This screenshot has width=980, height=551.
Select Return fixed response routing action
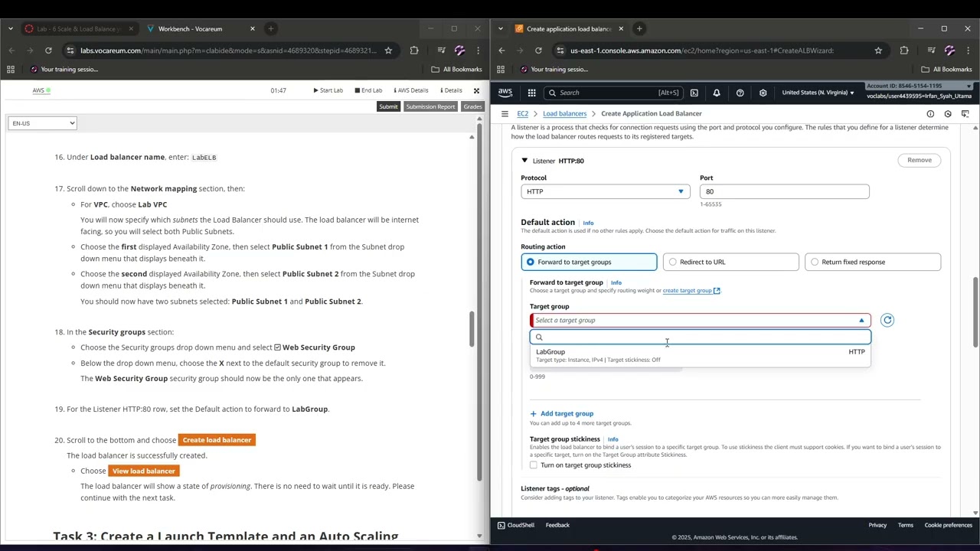pyautogui.click(x=873, y=262)
